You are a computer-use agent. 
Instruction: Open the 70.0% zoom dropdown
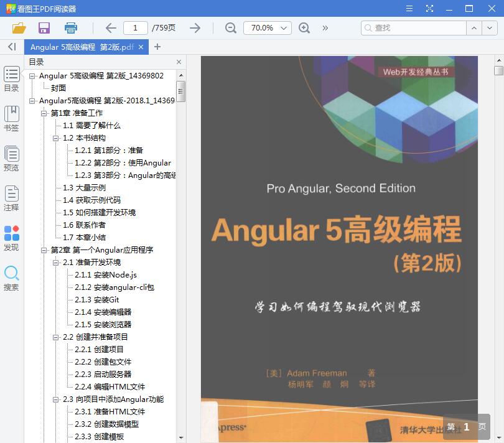[268, 28]
